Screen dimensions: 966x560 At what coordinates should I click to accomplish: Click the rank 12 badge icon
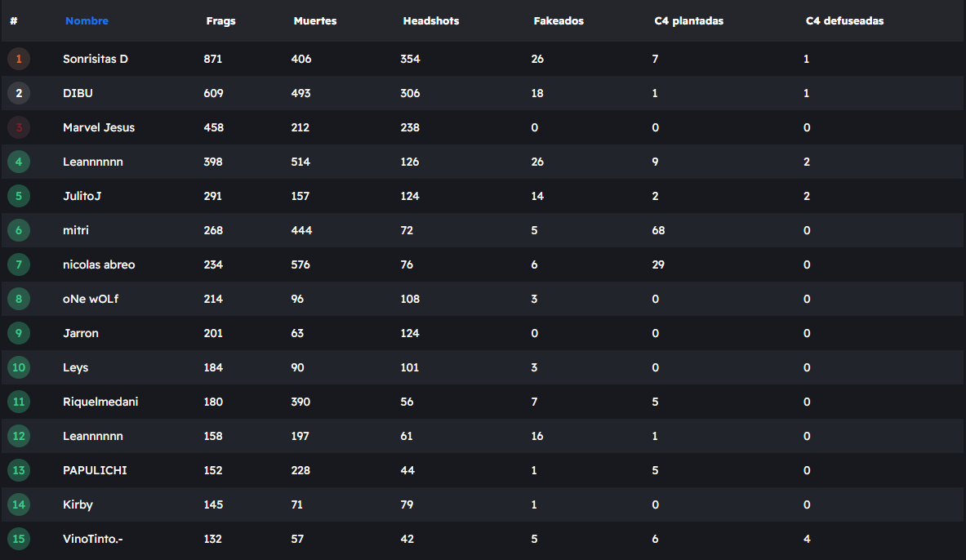click(19, 436)
